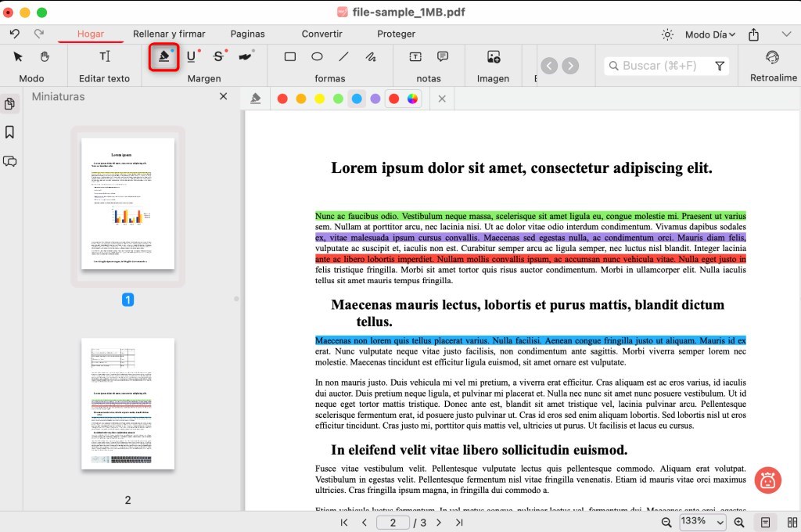The image size is (801, 532).
Task: Activate the underline markup tool
Action: coord(189,57)
